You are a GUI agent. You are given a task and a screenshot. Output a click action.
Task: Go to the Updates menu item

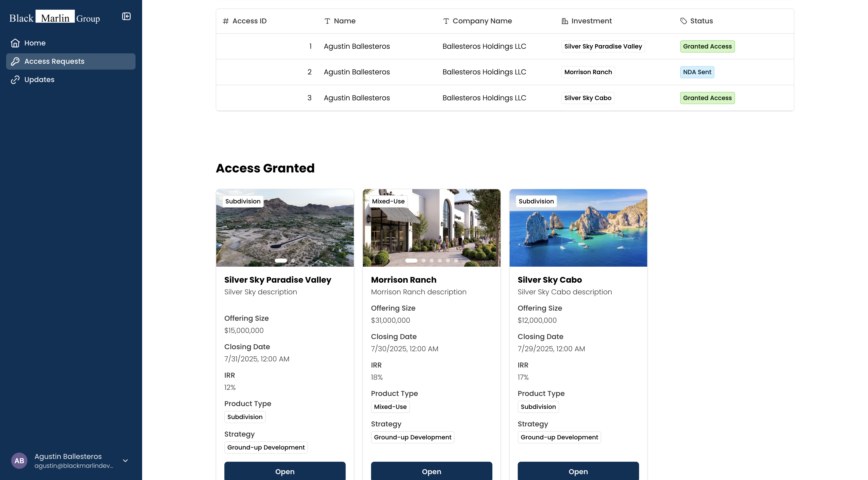(x=39, y=80)
